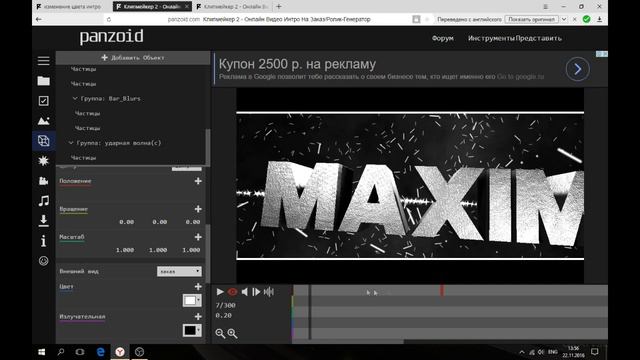Step to the next frame

pos(256,292)
